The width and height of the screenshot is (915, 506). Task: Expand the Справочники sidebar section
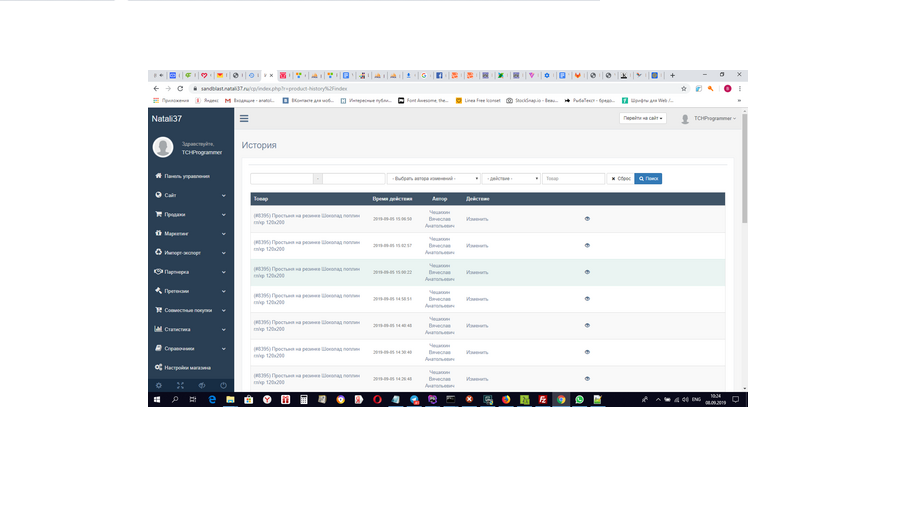191,348
